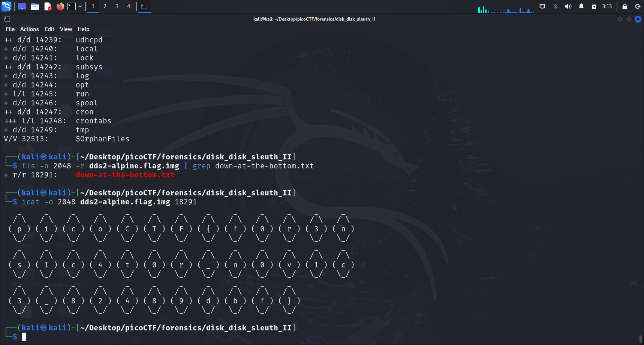Open the Actions menu

click(29, 29)
